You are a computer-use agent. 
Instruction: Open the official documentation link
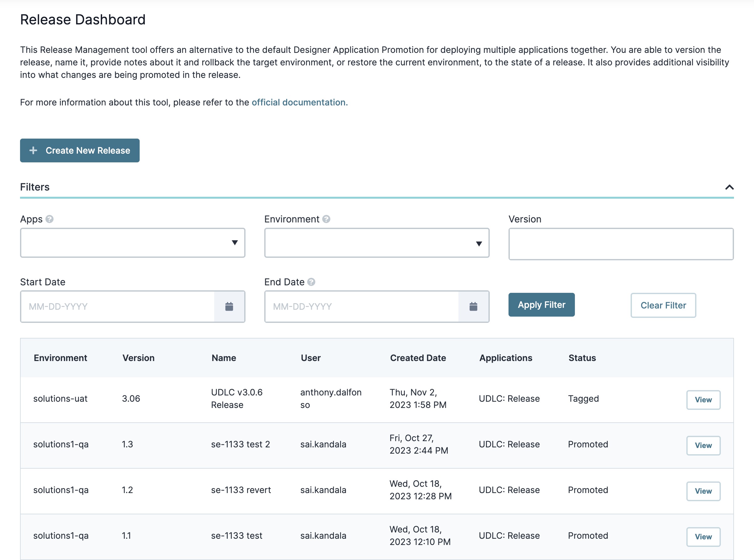click(300, 102)
